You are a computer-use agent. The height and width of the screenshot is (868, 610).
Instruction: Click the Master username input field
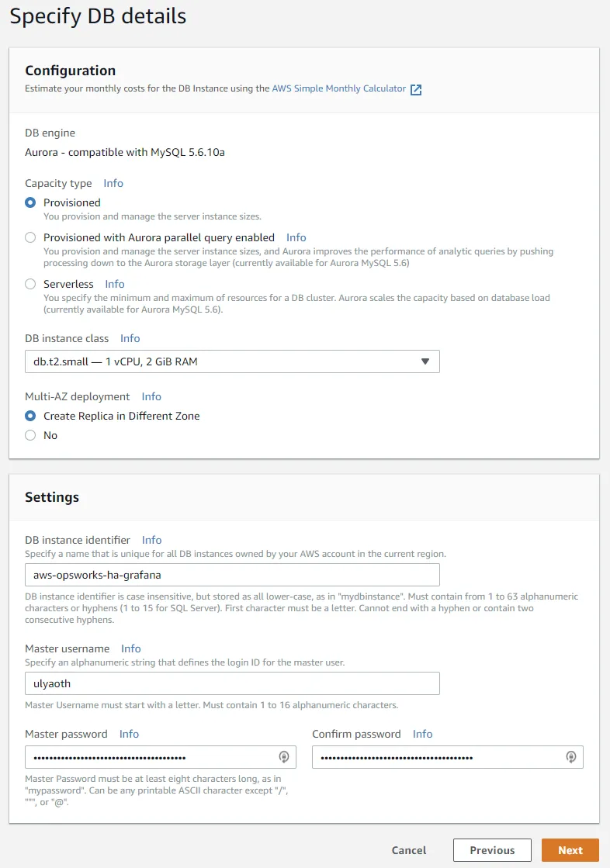click(232, 683)
